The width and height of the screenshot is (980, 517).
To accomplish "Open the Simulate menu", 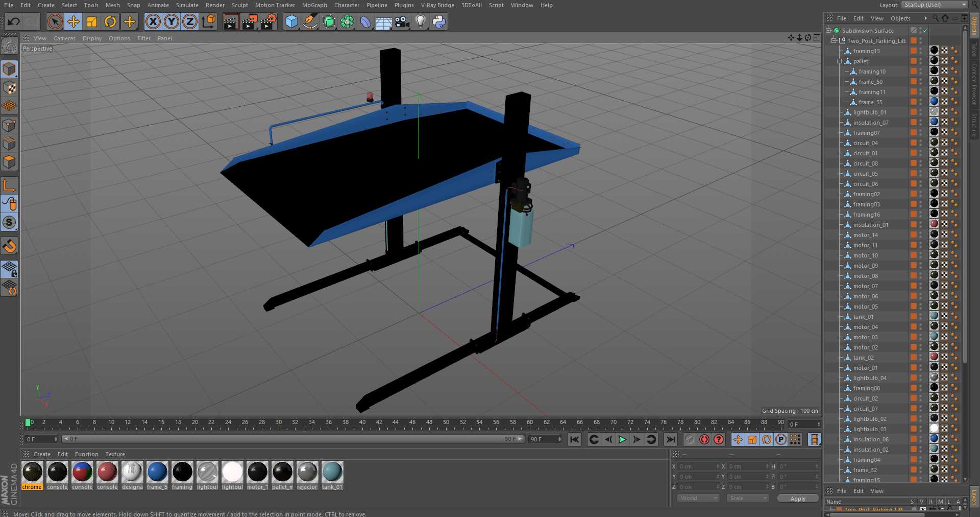I will 187,5.
